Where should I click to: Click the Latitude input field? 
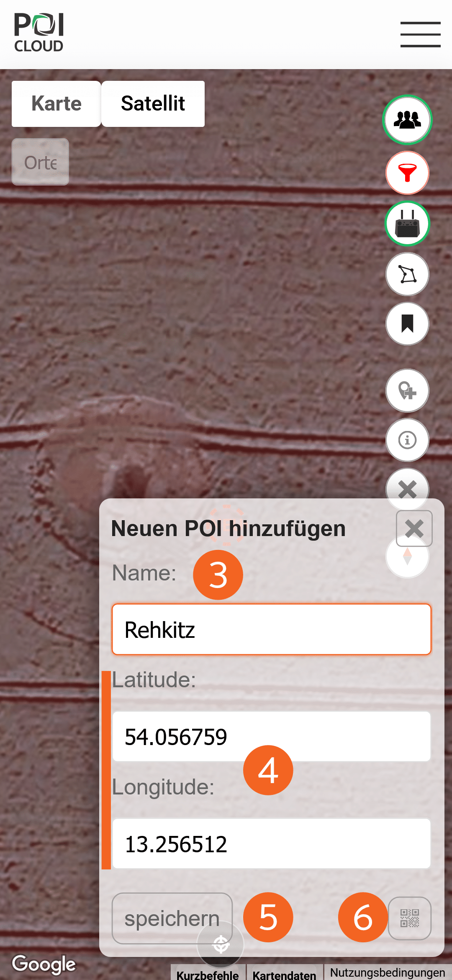[272, 736]
